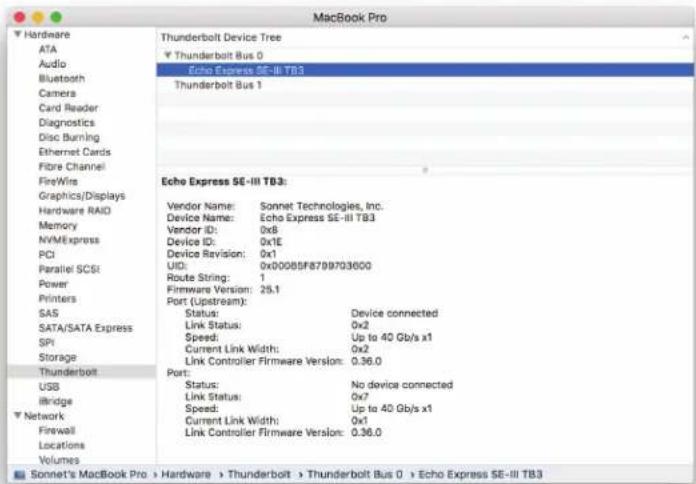Open Card Reader information

[68, 108]
